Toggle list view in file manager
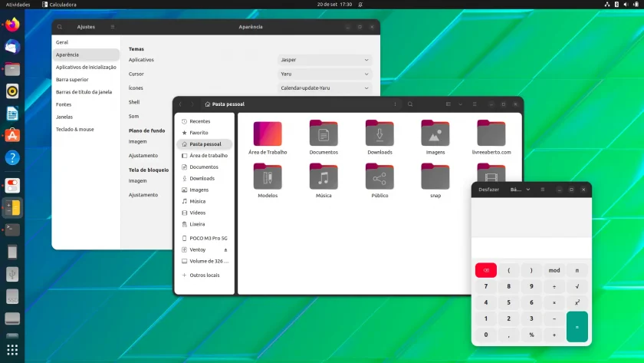The image size is (644, 363). (449, 104)
